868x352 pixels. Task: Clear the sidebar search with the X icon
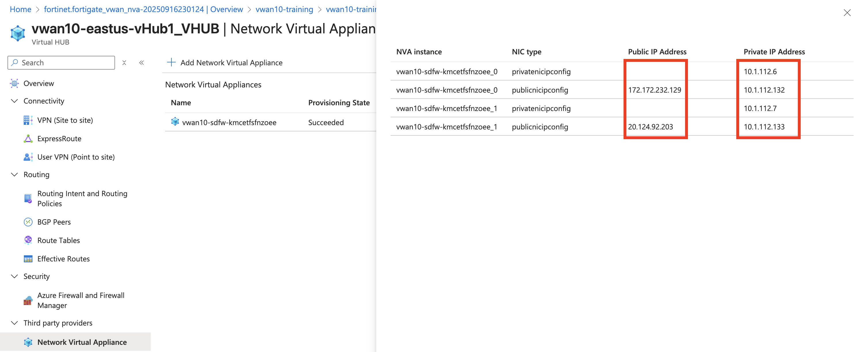coord(124,63)
